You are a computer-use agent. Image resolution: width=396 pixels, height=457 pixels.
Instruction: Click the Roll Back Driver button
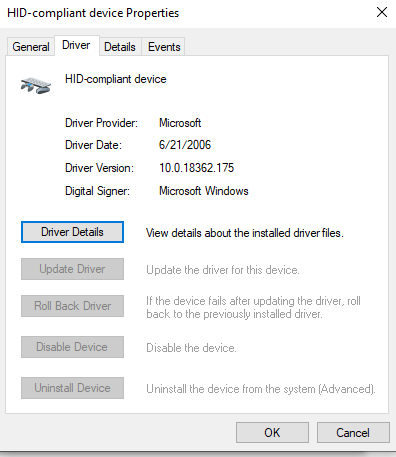72,306
